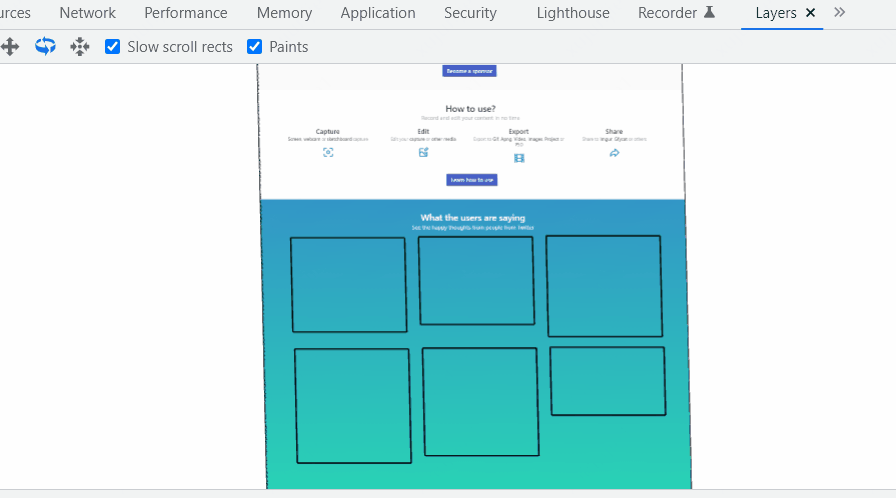The image size is (896, 498).
Task: Click the How to use? heading
Action: (470, 109)
